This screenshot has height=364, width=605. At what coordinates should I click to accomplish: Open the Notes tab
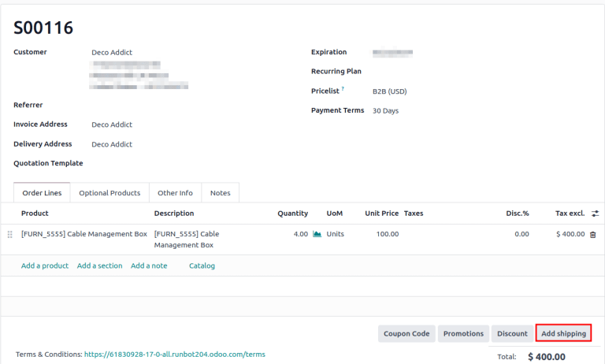(221, 193)
